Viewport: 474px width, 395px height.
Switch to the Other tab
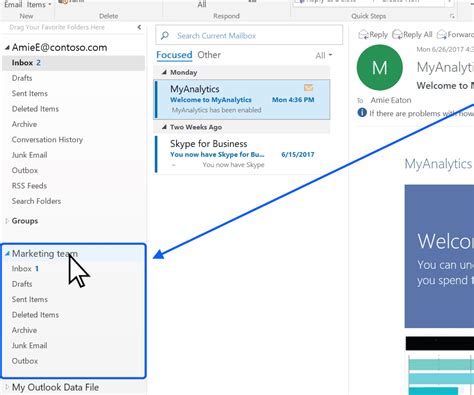click(209, 55)
